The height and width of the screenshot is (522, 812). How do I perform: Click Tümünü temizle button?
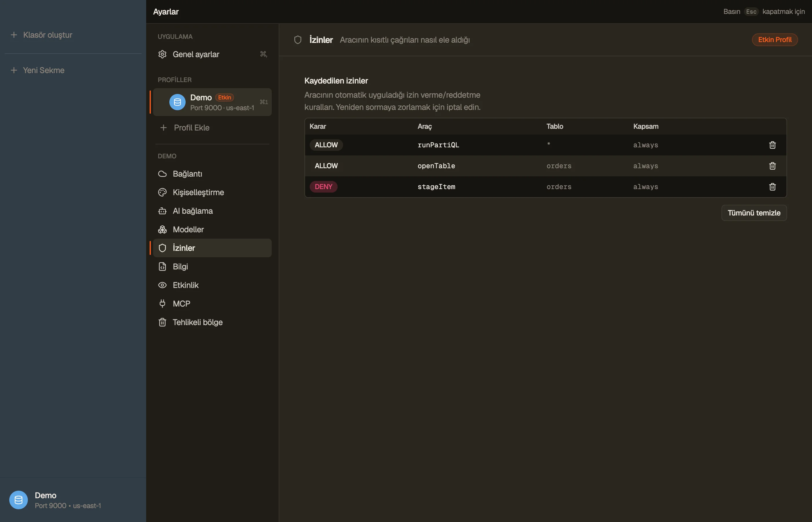click(754, 213)
